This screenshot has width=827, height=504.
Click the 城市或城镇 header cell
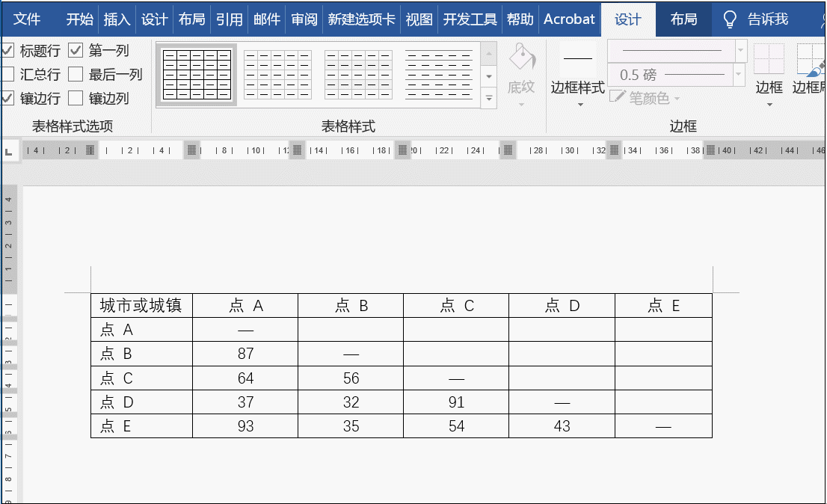coord(141,305)
